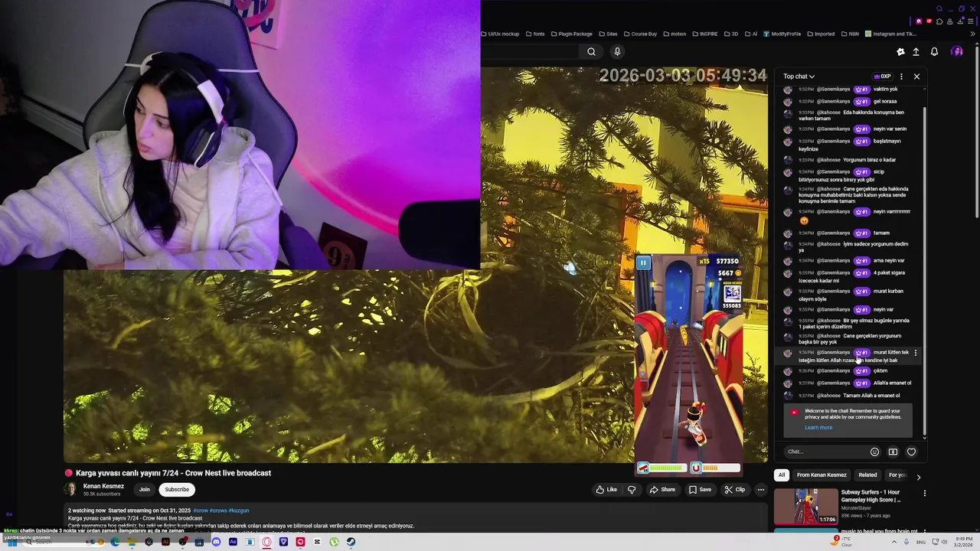Select the From Kenan Kesmez chip
The image size is (980, 551).
pyautogui.click(x=822, y=475)
